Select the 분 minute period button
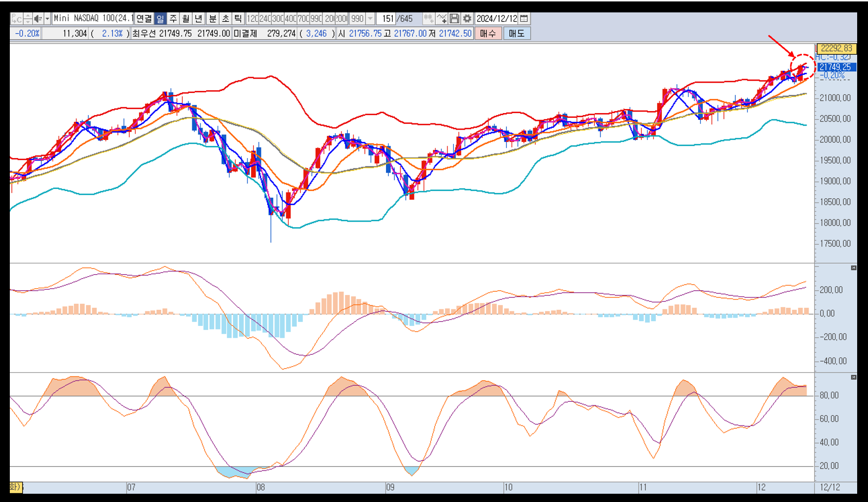Image resolution: width=868 pixels, height=502 pixels. (x=212, y=19)
